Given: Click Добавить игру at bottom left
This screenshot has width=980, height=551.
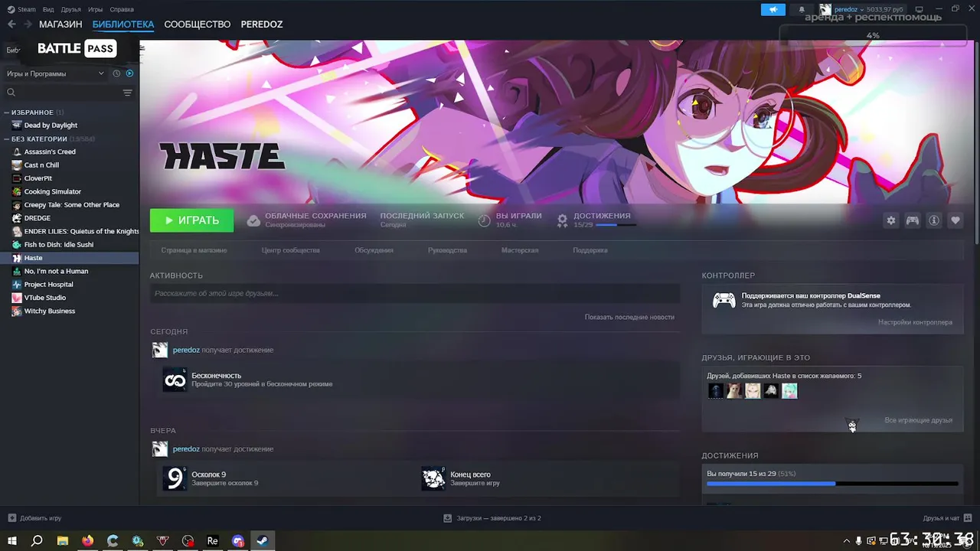Looking at the screenshot, I should (34, 518).
